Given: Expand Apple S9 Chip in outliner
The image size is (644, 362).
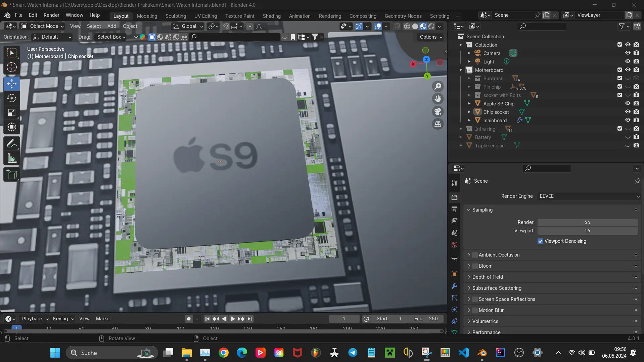Looking at the screenshot, I should [469, 104].
